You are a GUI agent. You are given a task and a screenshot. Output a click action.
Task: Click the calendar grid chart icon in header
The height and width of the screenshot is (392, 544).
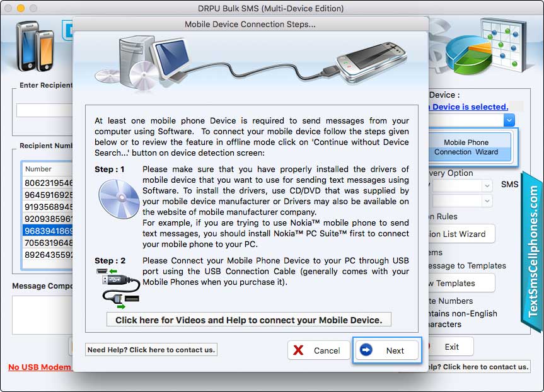tap(505, 45)
